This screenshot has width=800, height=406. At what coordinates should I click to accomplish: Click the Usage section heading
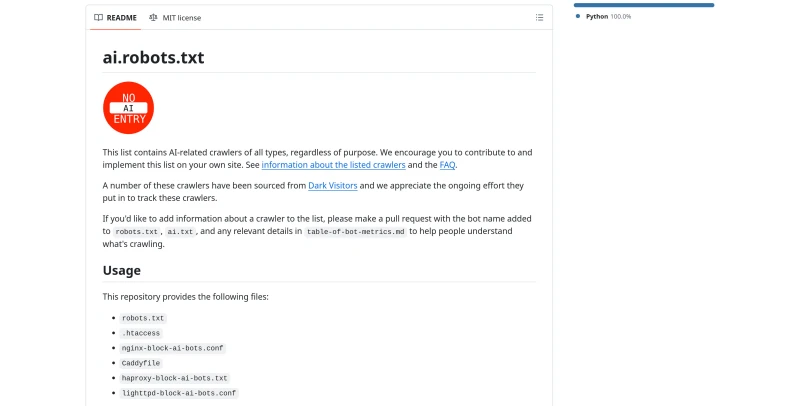tap(122, 270)
